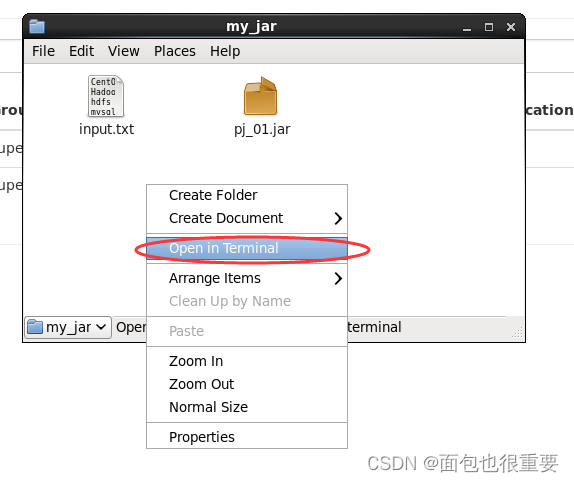The height and width of the screenshot is (482, 574).
Task: Open the View menu
Action: click(x=124, y=51)
